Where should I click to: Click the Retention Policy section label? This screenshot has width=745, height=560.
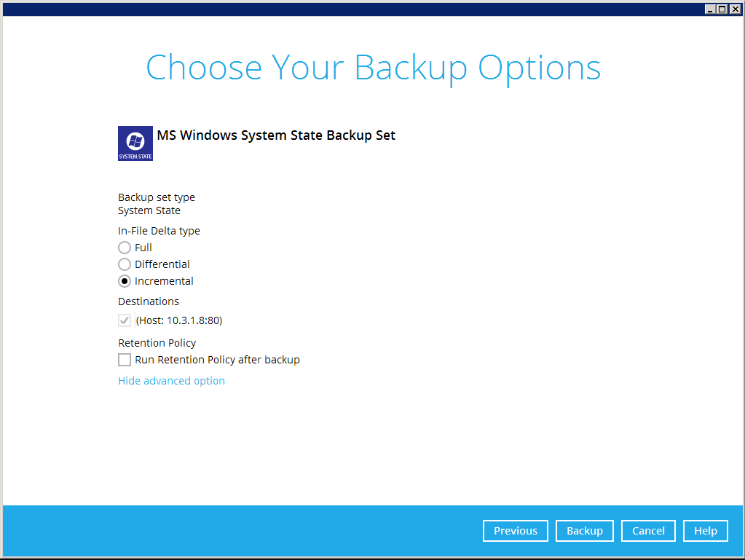click(x=157, y=343)
